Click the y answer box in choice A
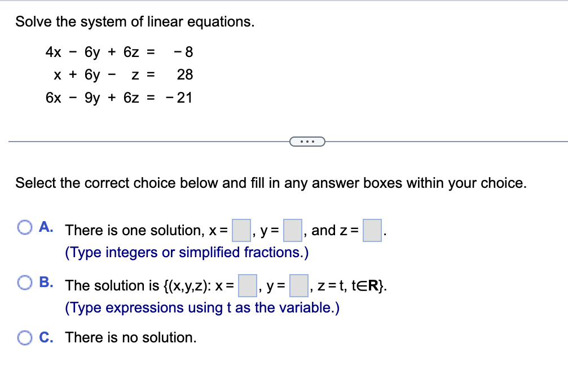 (292, 230)
